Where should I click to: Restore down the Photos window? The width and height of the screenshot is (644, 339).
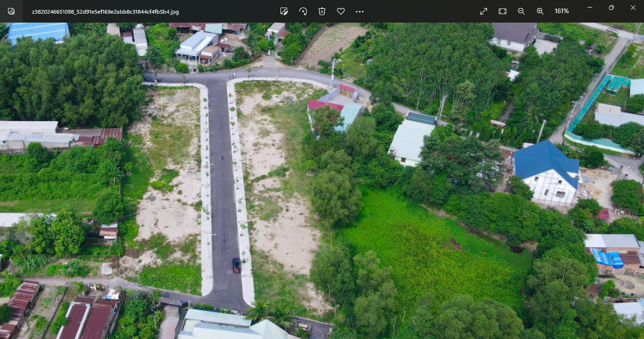[611, 8]
